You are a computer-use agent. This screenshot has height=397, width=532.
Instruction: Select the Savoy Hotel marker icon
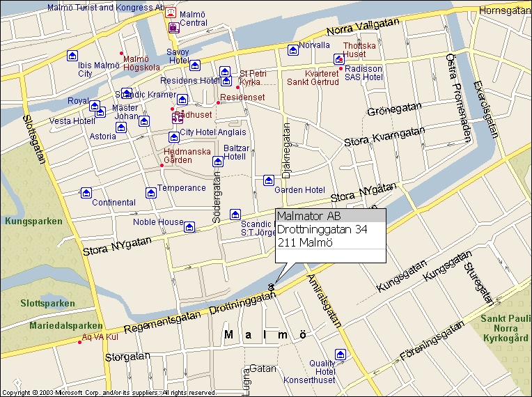(195, 65)
